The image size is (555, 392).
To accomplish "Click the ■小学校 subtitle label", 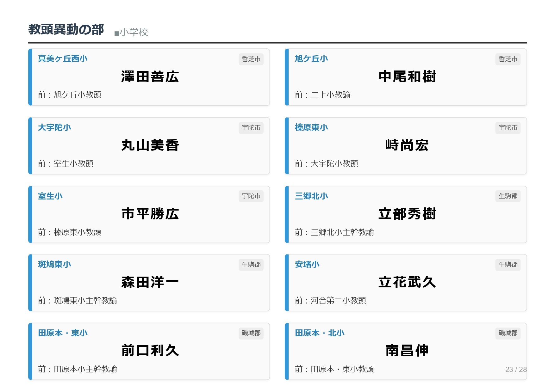I will [x=131, y=32].
